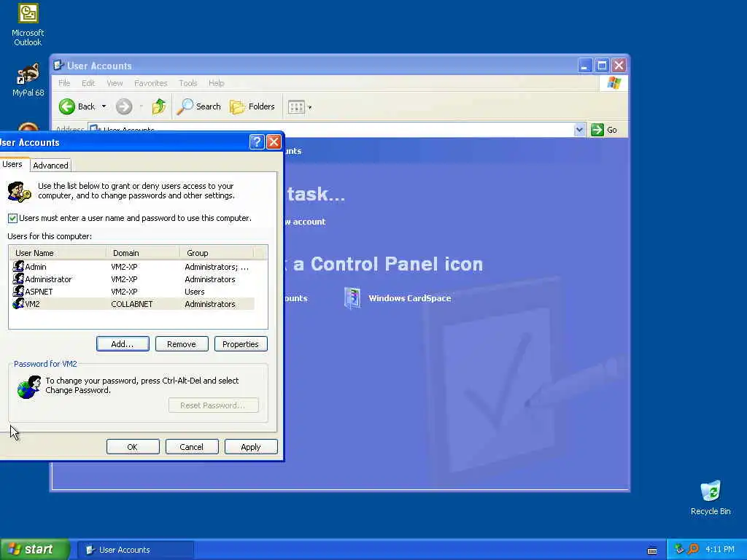The height and width of the screenshot is (560, 747).
Task: Select the Admin user icon
Action: [x=18, y=266]
